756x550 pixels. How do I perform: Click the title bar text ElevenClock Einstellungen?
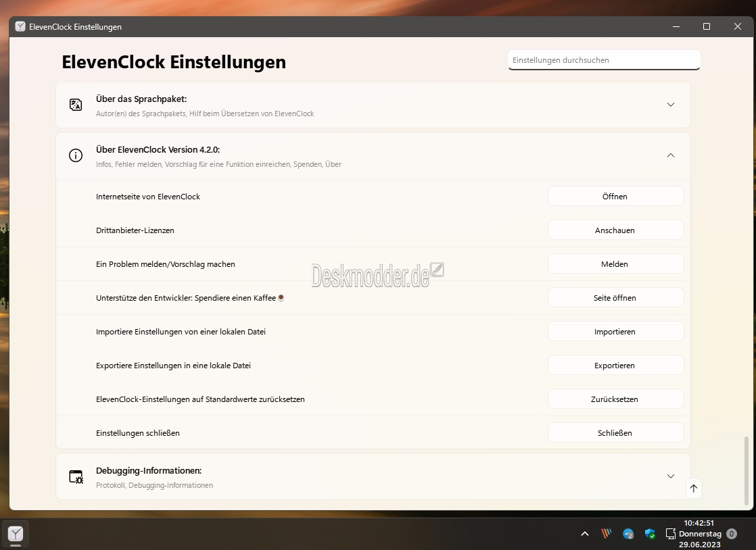(x=75, y=27)
